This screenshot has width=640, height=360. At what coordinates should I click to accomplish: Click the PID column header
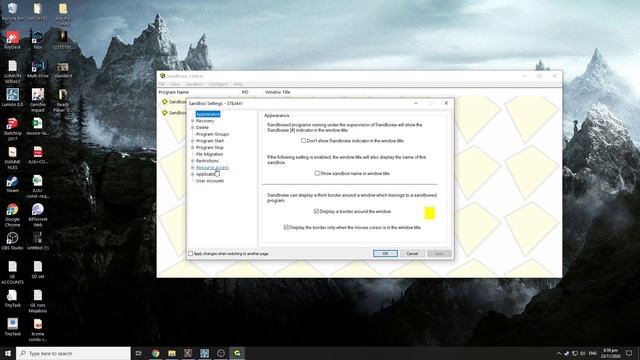[245, 92]
